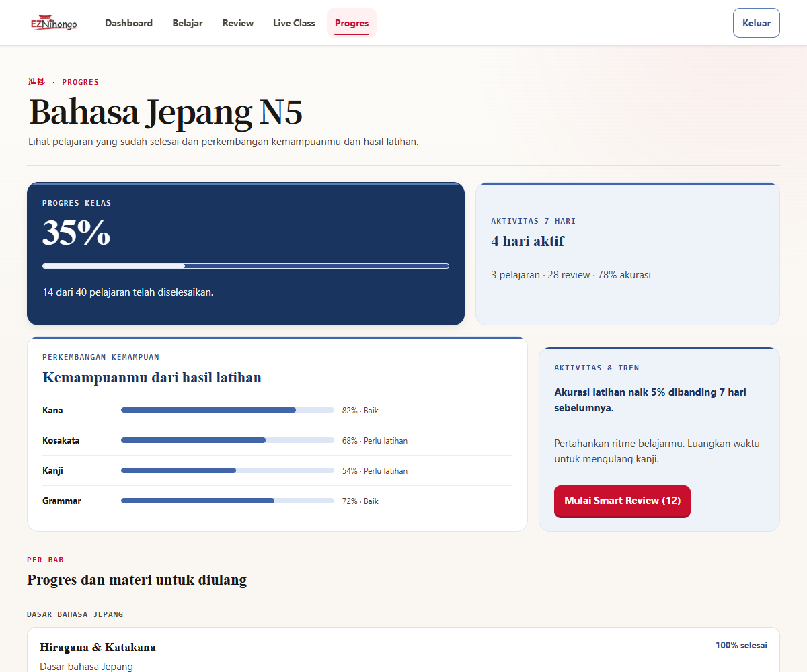Open the Dashboard nav item
This screenshot has width=807, height=672.
click(128, 23)
